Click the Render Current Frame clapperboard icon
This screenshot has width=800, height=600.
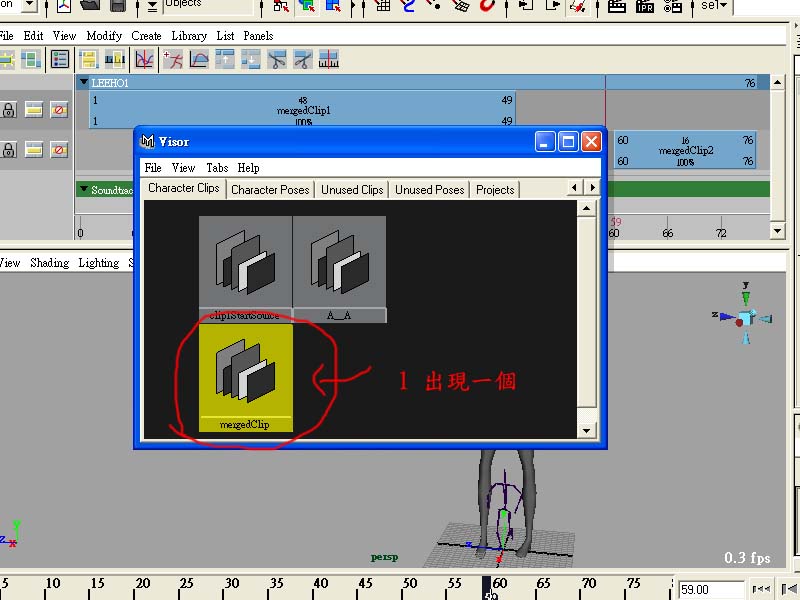(x=617, y=6)
